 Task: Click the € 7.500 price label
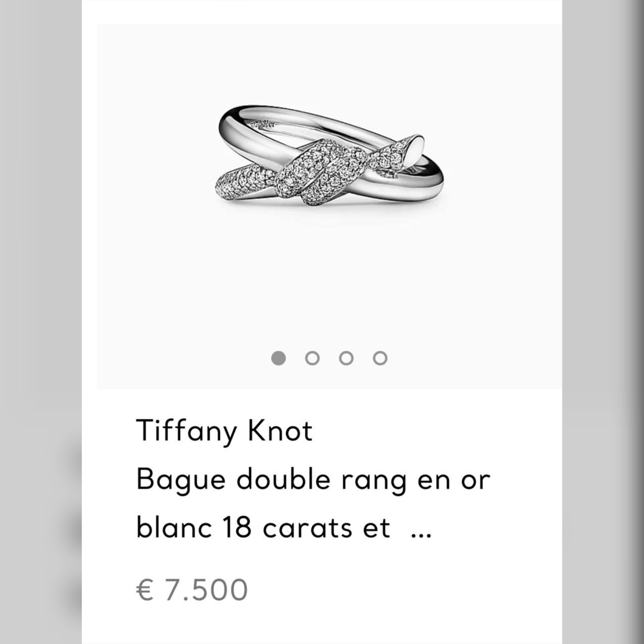click(192, 590)
